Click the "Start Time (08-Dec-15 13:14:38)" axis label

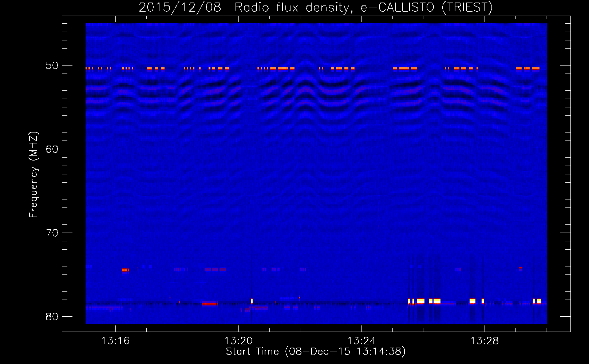316,352
